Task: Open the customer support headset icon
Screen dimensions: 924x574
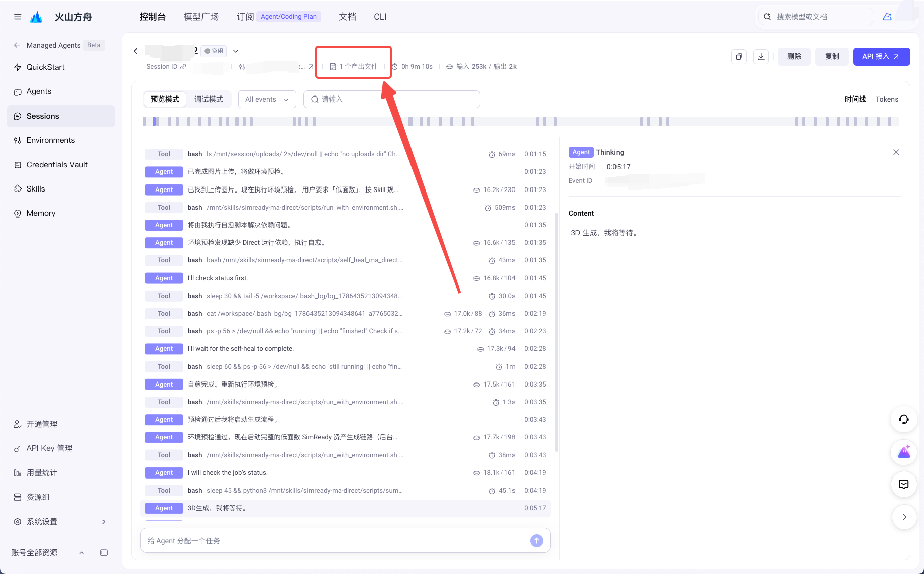Action: [x=904, y=419]
